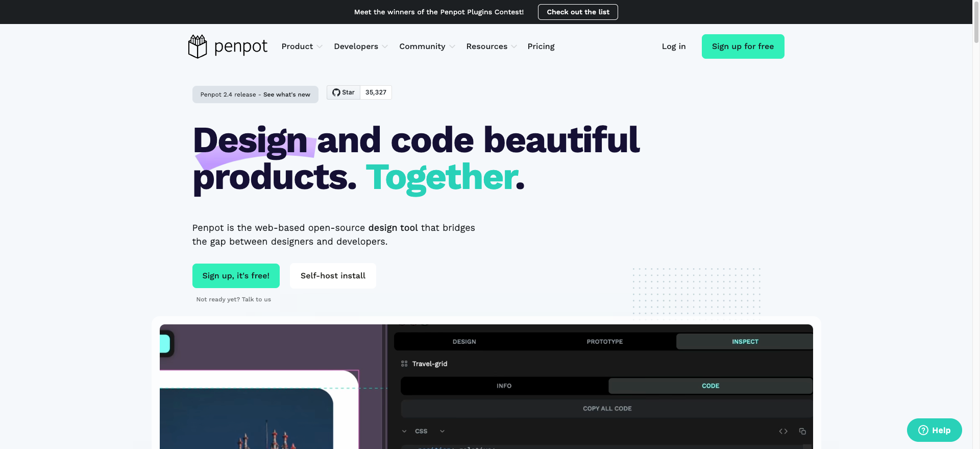Expand the Product menu
The width and height of the screenshot is (980, 449).
pos(302,46)
